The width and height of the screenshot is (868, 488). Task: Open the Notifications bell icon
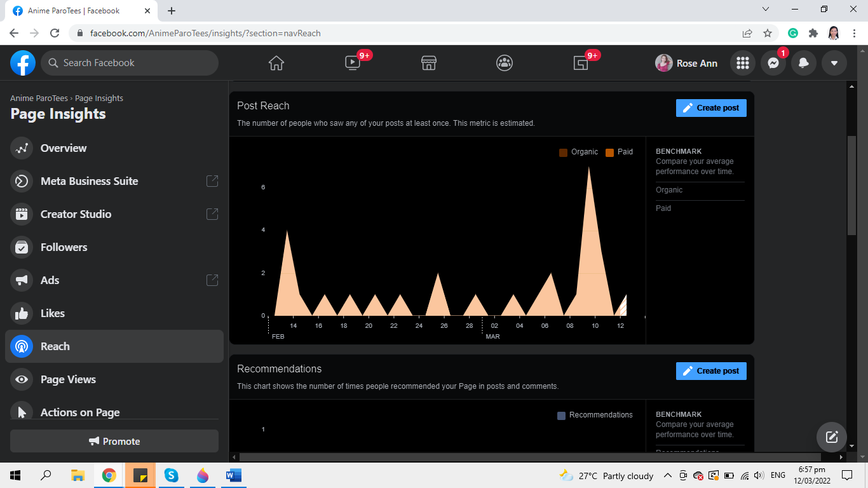804,63
